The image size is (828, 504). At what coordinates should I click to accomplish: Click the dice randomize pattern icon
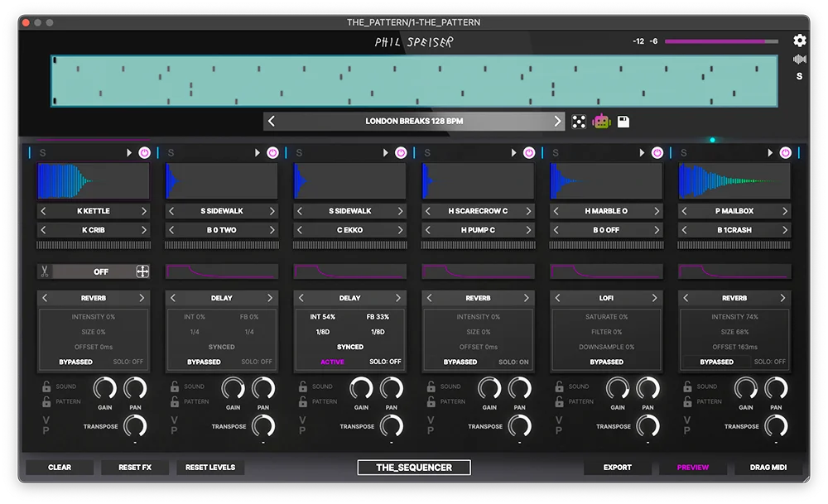tap(579, 122)
